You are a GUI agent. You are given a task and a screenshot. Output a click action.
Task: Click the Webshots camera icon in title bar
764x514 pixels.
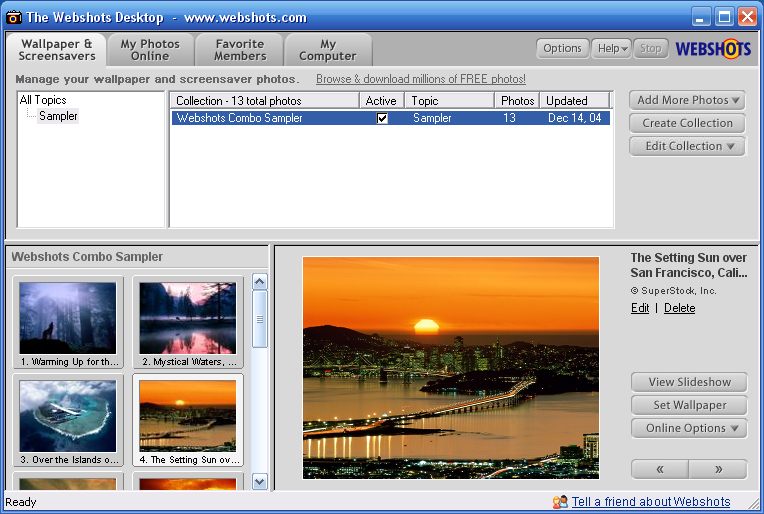point(13,18)
